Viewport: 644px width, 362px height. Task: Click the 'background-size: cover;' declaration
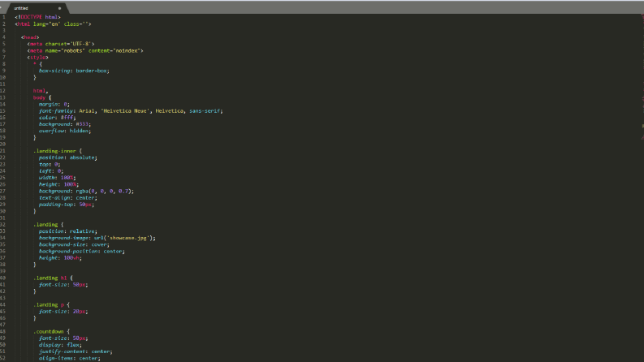pos(75,244)
